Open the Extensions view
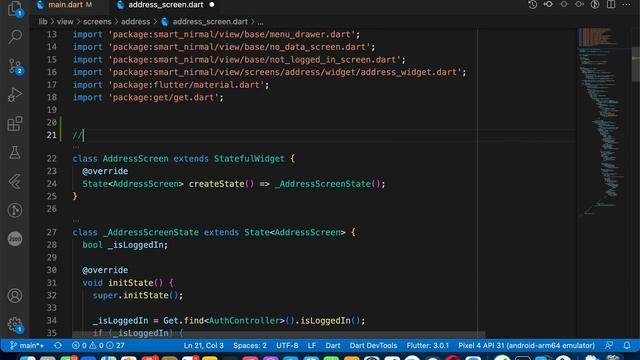Image resolution: width=640 pixels, height=360 pixels. (x=15, y=124)
